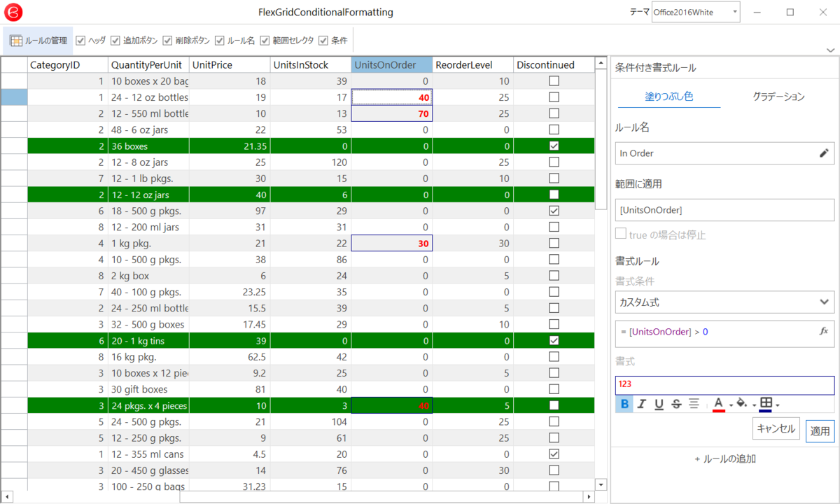
Task: Open the font color dropdown arrow
Action: click(731, 405)
